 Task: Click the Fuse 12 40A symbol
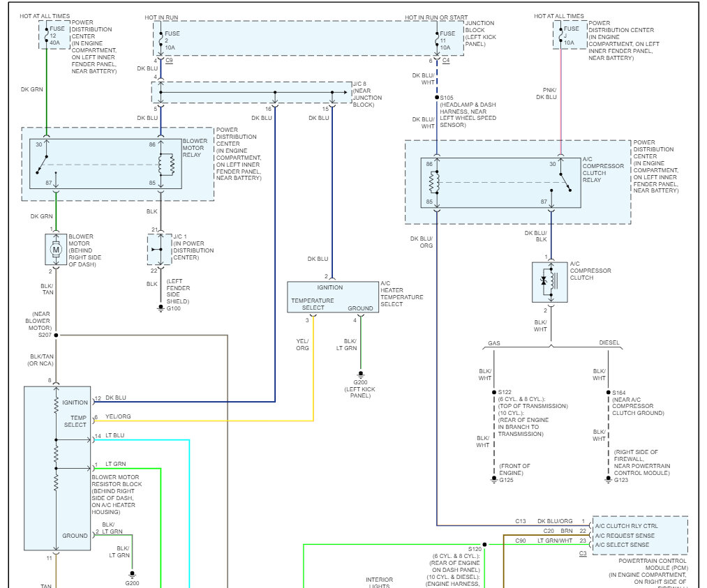click(47, 36)
